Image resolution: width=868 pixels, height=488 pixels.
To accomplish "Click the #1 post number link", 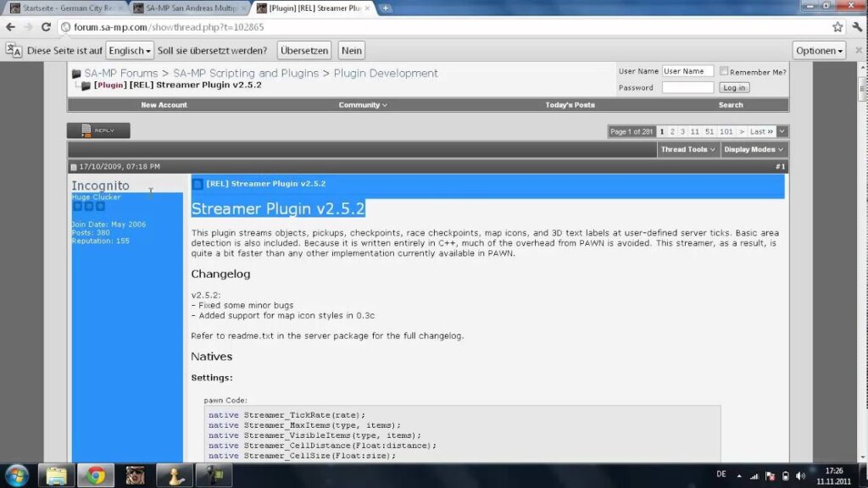I will [780, 167].
